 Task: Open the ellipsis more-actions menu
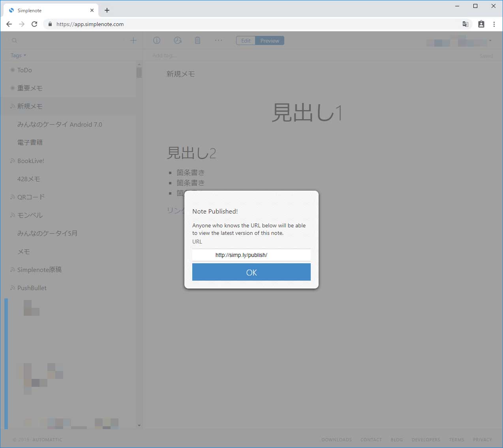218,40
